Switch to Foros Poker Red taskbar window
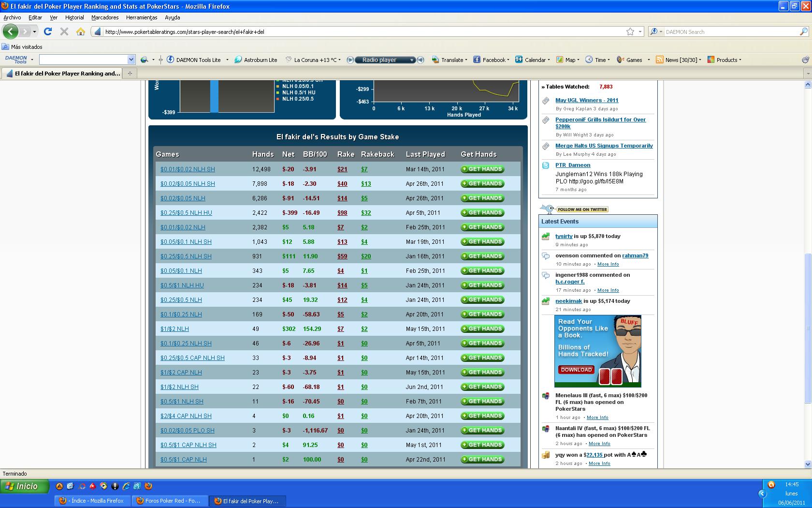The width and height of the screenshot is (812, 508). click(x=169, y=501)
